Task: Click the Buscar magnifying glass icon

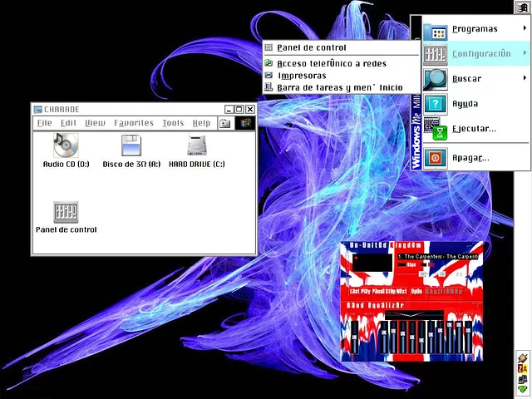Action: point(436,79)
